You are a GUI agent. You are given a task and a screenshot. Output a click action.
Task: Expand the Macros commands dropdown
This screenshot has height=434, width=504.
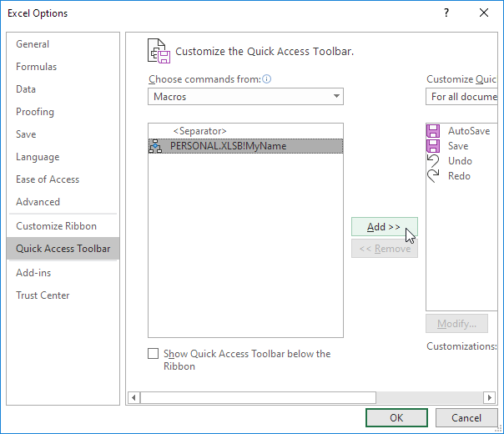[x=336, y=97]
